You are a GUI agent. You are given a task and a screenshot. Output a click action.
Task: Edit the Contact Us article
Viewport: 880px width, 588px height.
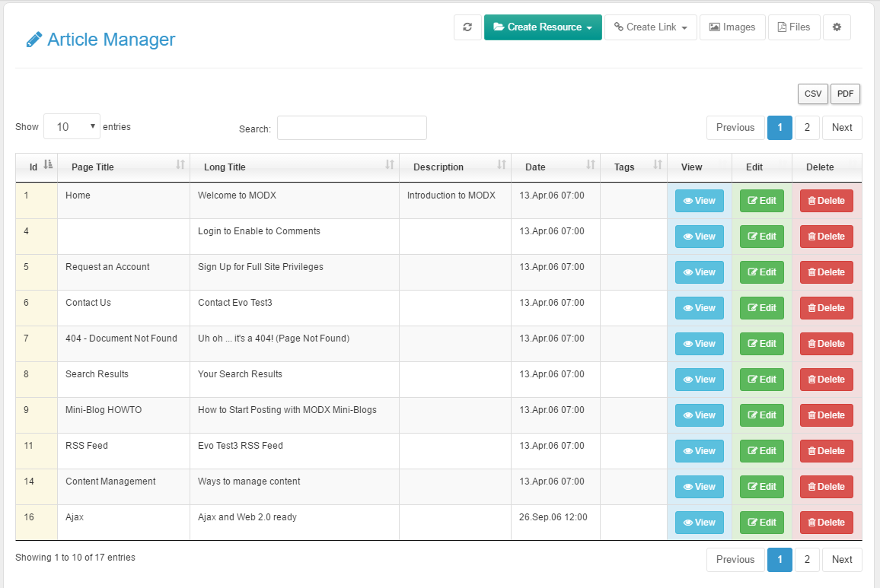point(761,308)
